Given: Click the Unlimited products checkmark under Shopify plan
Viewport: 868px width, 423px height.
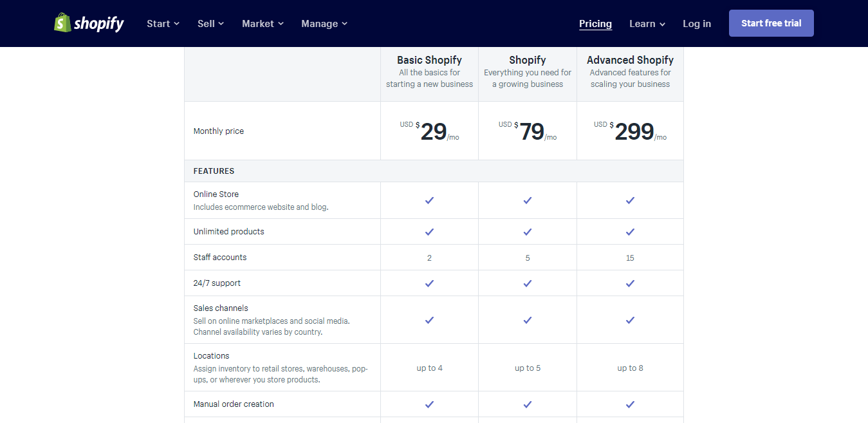Looking at the screenshot, I should pos(527,232).
